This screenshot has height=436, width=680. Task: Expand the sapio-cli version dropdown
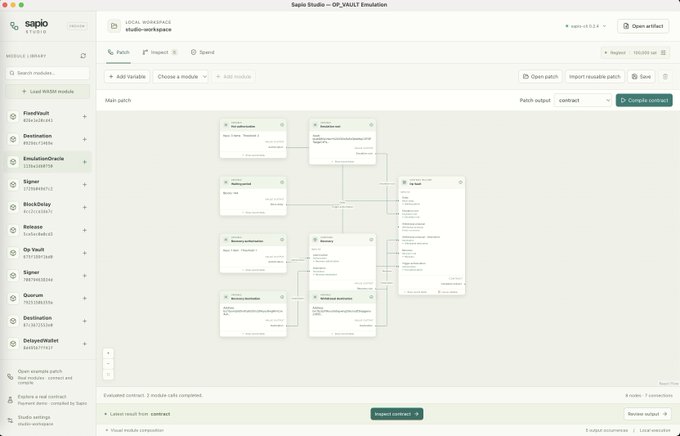586,26
